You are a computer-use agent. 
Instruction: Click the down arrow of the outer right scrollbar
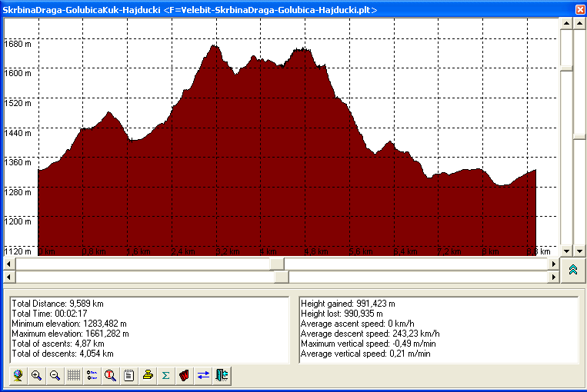580,251
